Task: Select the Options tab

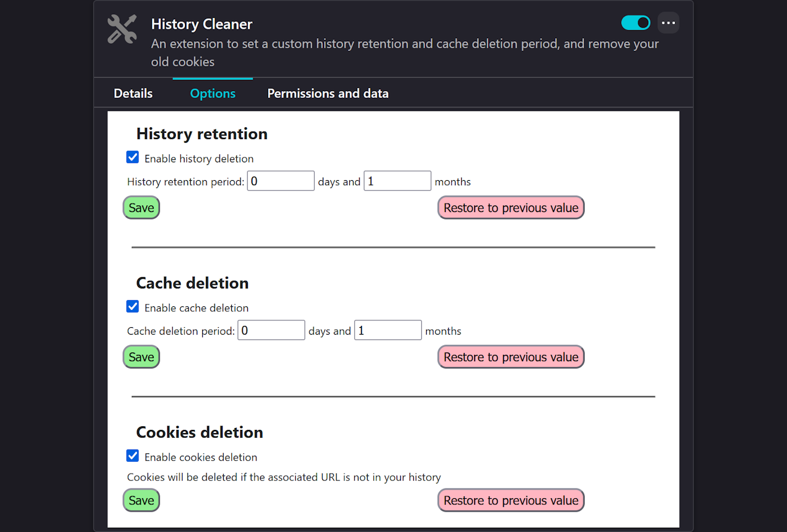Action: pyautogui.click(x=213, y=93)
